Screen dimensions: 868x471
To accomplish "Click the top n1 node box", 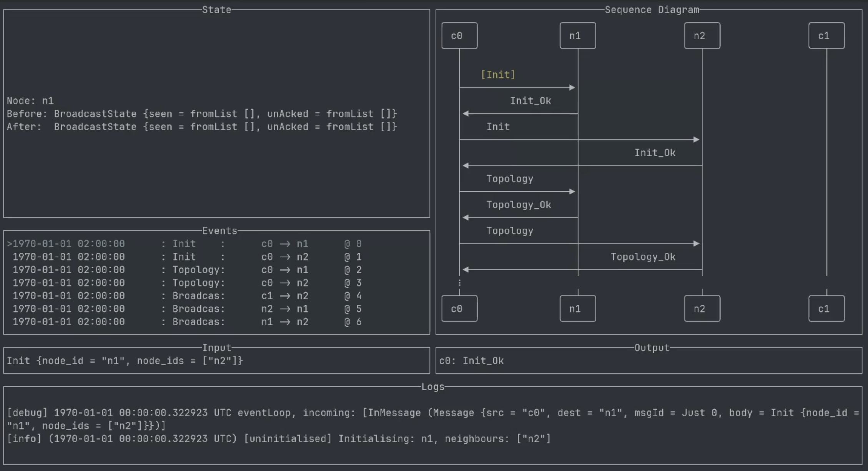I will tap(577, 36).
